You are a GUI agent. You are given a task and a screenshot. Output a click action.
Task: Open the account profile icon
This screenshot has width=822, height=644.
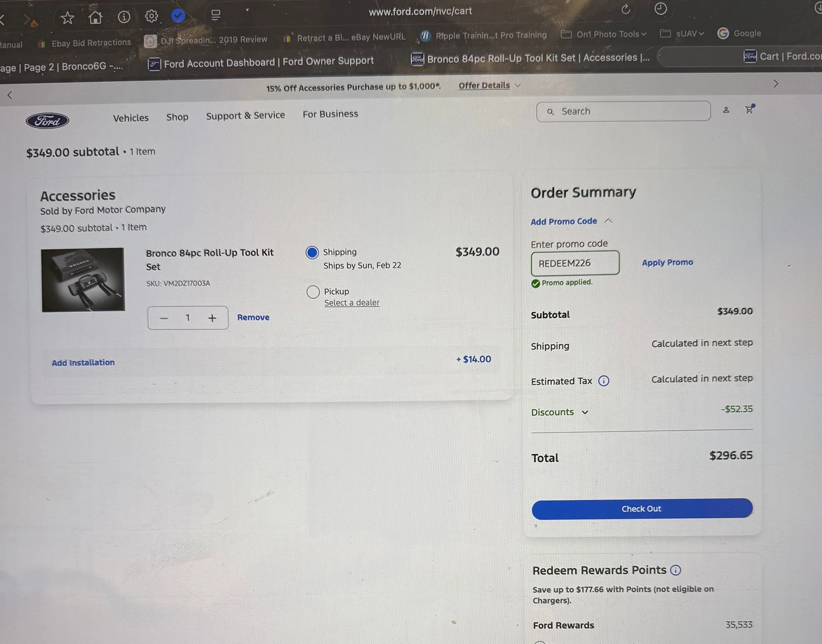pyautogui.click(x=726, y=110)
